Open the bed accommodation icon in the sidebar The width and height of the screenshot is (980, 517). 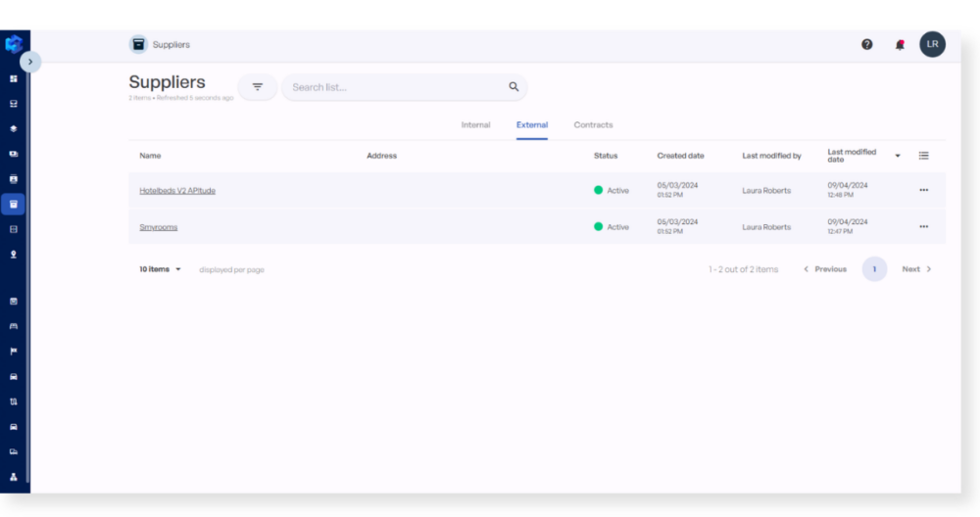pos(14,326)
